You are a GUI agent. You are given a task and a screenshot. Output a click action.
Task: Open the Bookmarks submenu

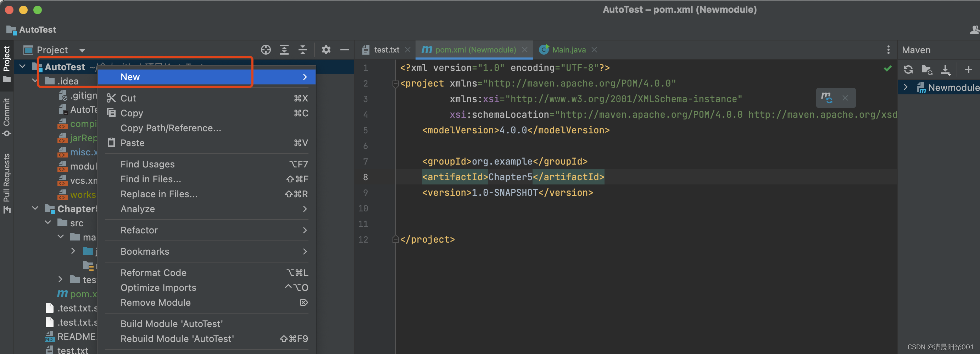pyautogui.click(x=207, y=251)
